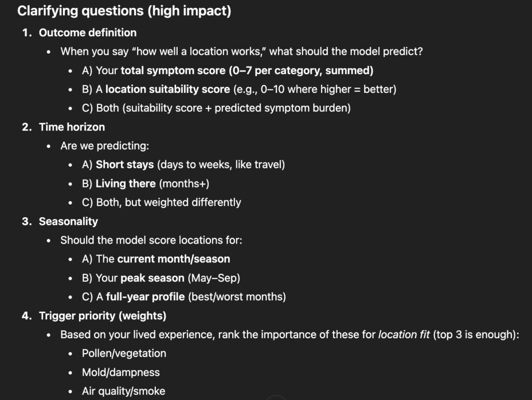
Task: Click the "Clarifying questions (high impact)" heading
Action: [x=124, y=11]
